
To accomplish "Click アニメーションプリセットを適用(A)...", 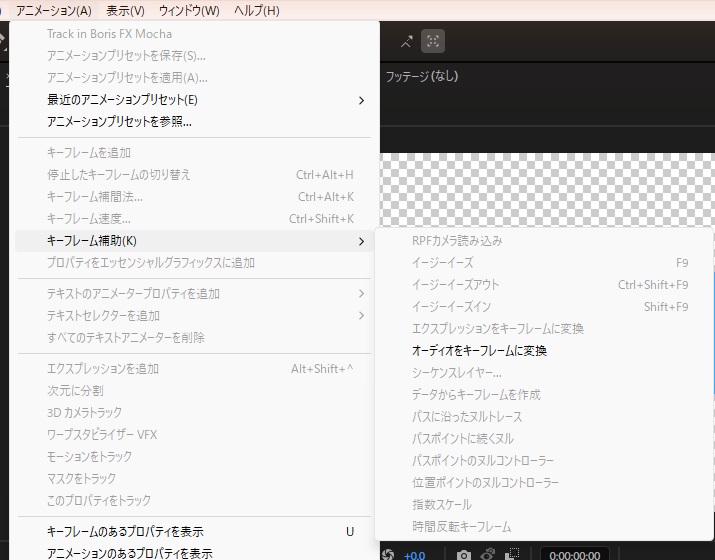I will (x=194, y=78).
